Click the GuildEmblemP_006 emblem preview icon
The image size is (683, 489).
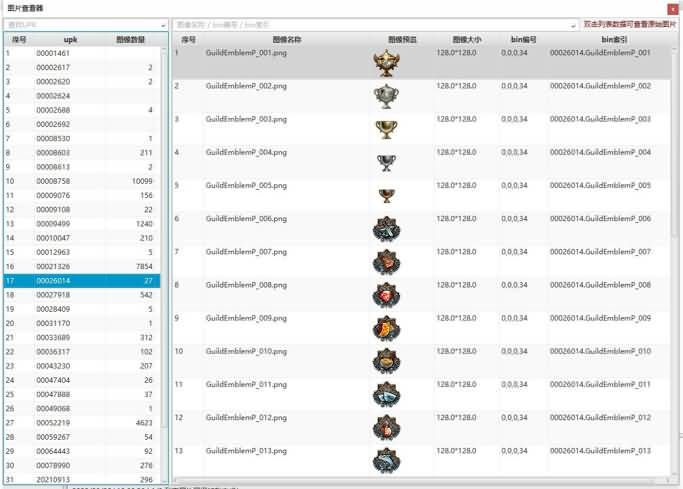386,230
